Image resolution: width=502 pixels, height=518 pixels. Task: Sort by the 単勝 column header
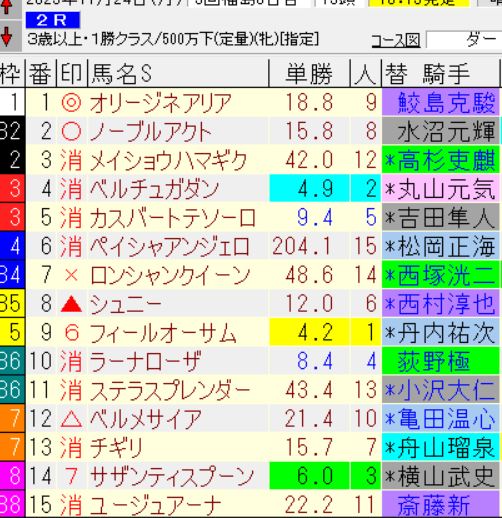tap(309, 73)
